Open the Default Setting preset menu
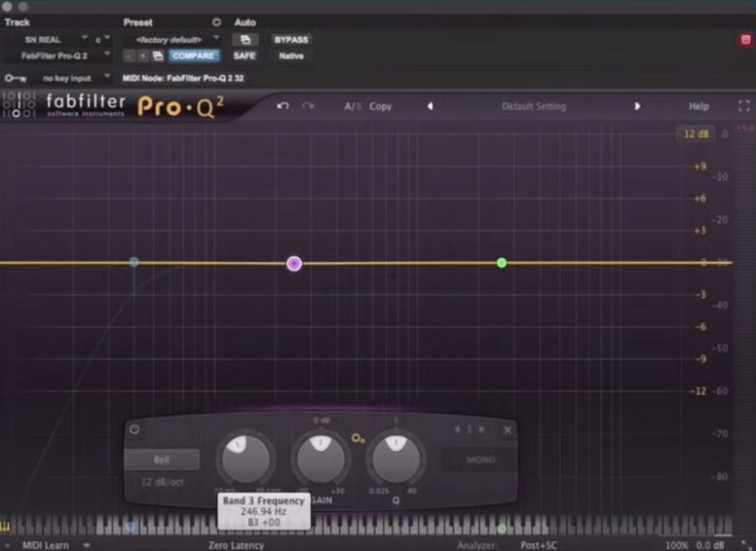Screen dimensions: 756x551 534,107
